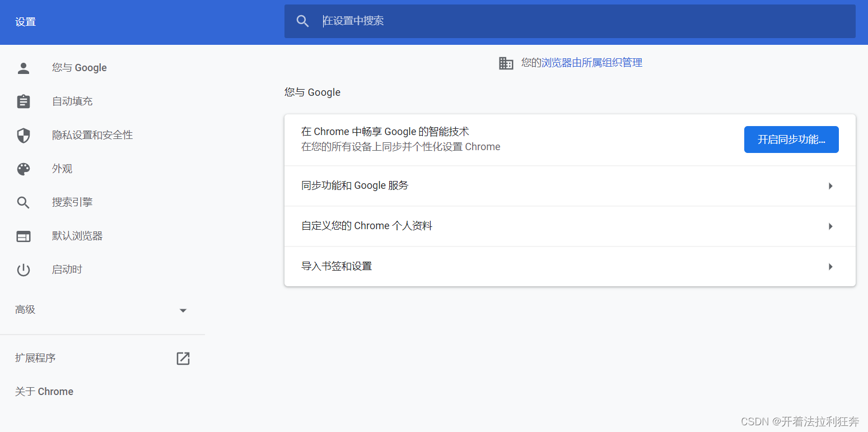Open 扩展程序 from the sidebar
Viewport: 868px width, 432px height.
tap(35, 358)
